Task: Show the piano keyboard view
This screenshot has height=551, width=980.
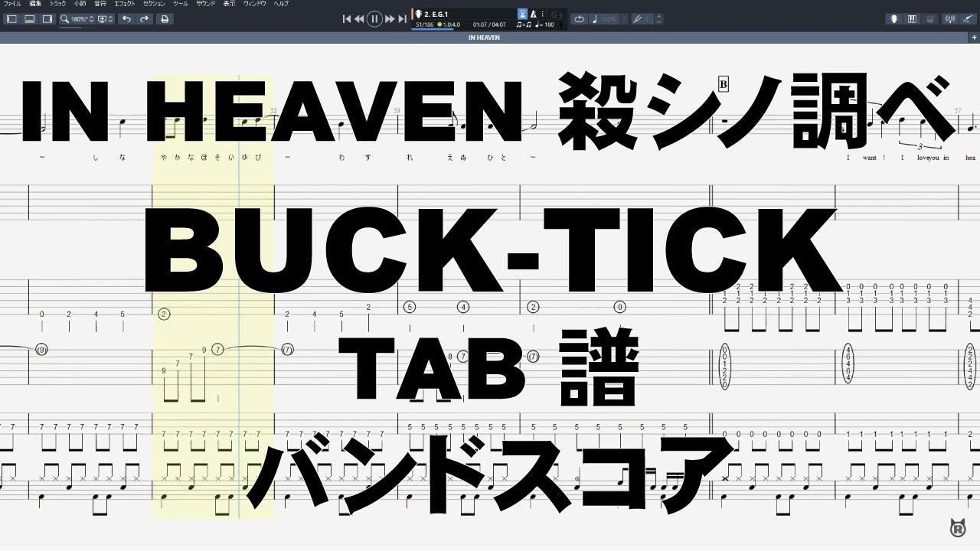Action: (x=911, y=18)
